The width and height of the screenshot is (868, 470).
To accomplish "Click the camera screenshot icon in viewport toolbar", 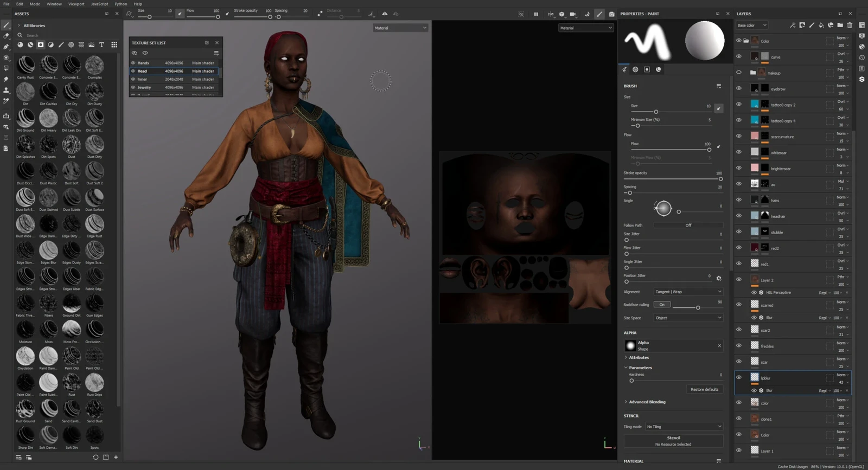I will point(611,14).
